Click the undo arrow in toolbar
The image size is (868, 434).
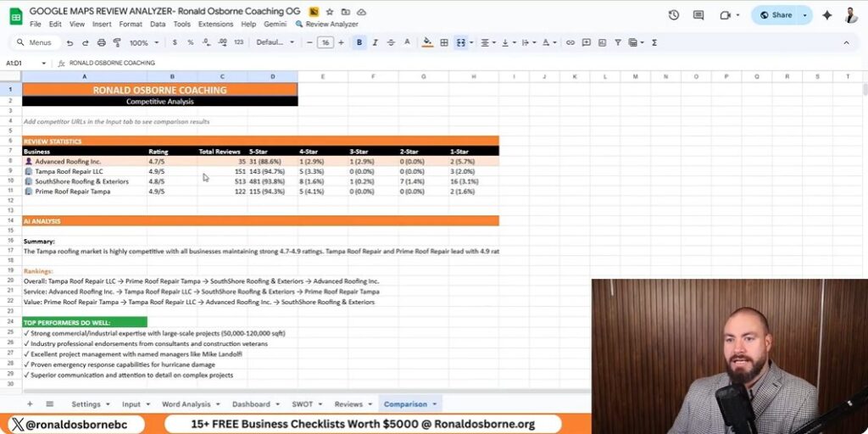[x=70, y=42]
